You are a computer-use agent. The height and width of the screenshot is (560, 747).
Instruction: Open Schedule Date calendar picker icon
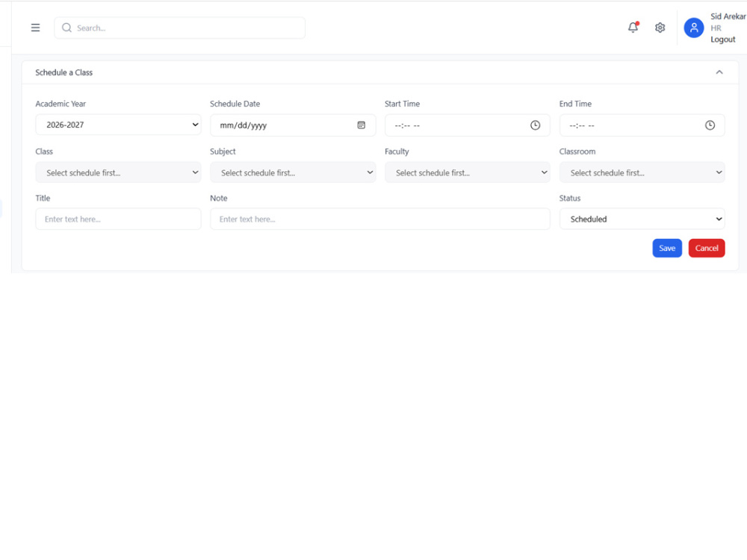361,125
